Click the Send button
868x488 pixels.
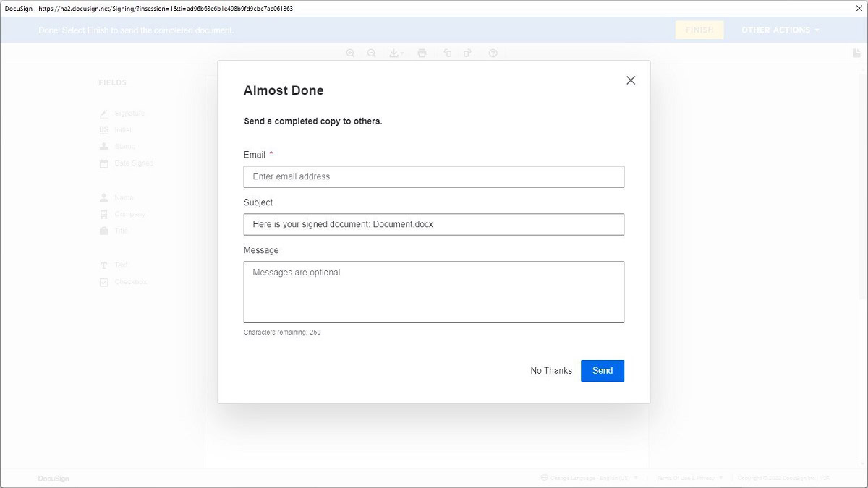[x=603, y=371]
